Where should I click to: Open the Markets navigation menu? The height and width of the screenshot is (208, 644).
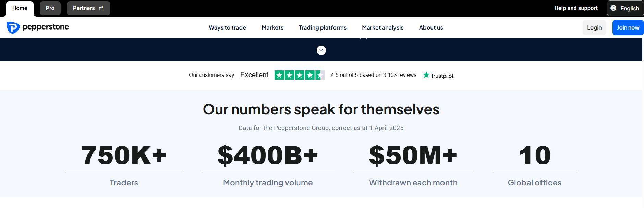[x=272, y=27]
